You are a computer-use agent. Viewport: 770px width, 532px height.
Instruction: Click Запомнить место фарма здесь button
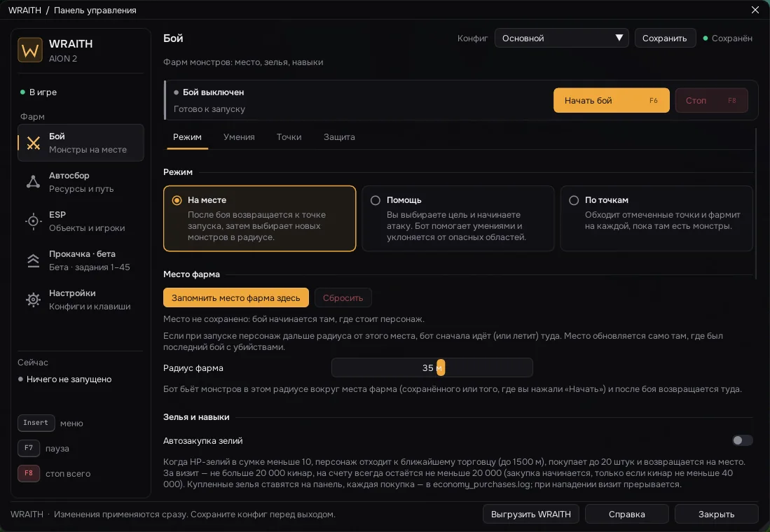(x=235, y=298)
